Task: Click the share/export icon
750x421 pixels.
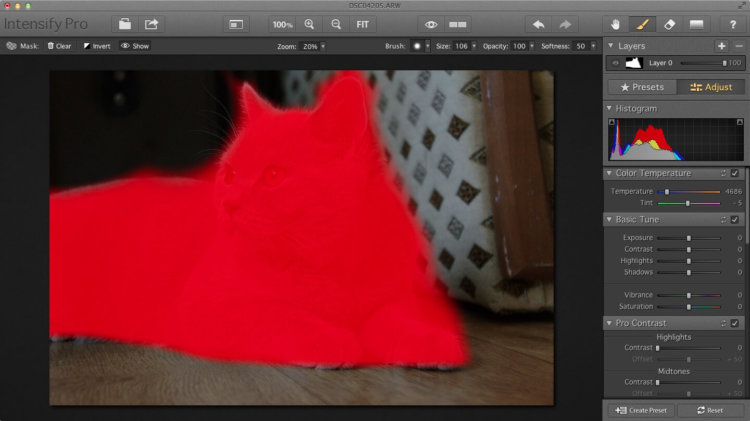Action: click(x=152, y=24)
